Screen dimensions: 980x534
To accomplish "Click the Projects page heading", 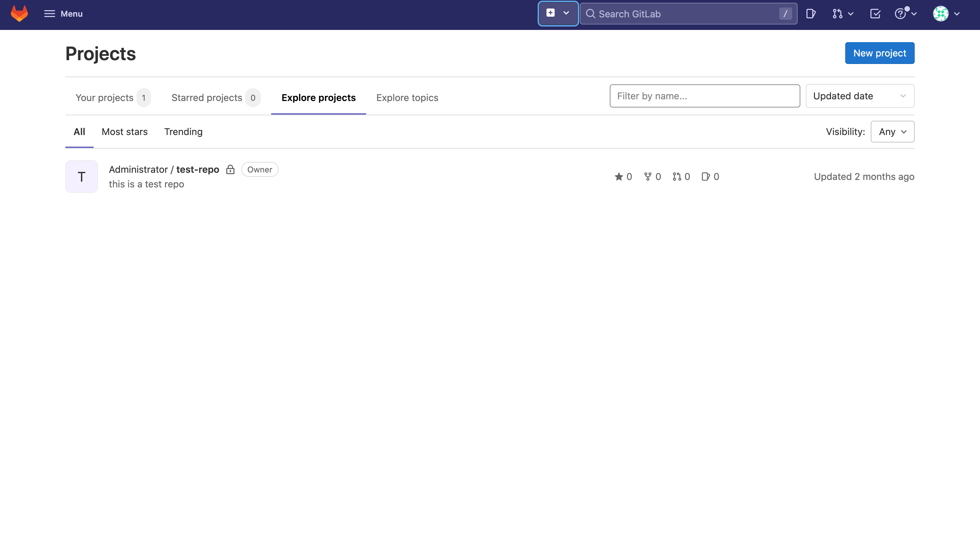I will (100, 54).
